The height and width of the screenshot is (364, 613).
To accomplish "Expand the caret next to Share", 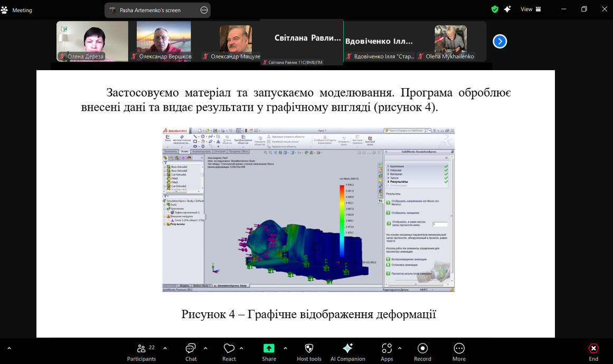I will click(285, 348).
